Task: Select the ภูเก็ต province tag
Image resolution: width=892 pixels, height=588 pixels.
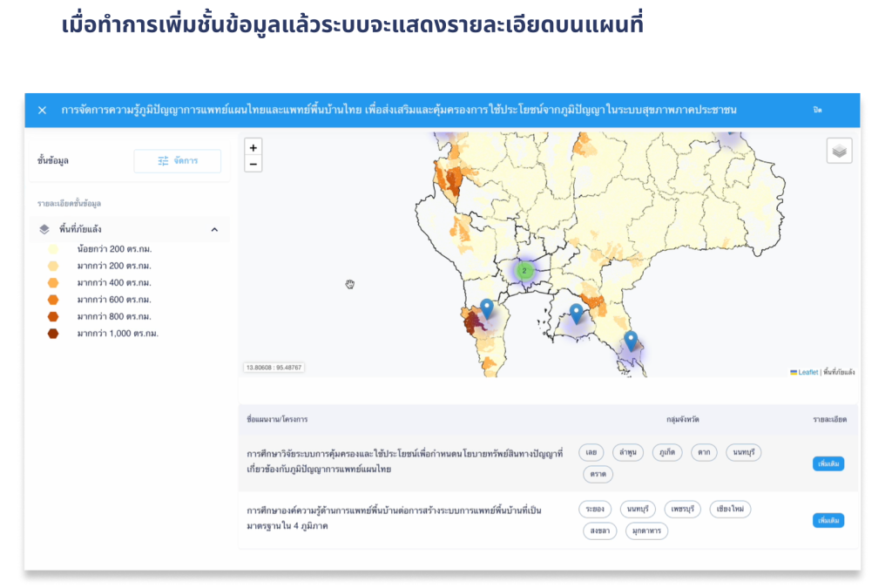Action: [667, 452]
